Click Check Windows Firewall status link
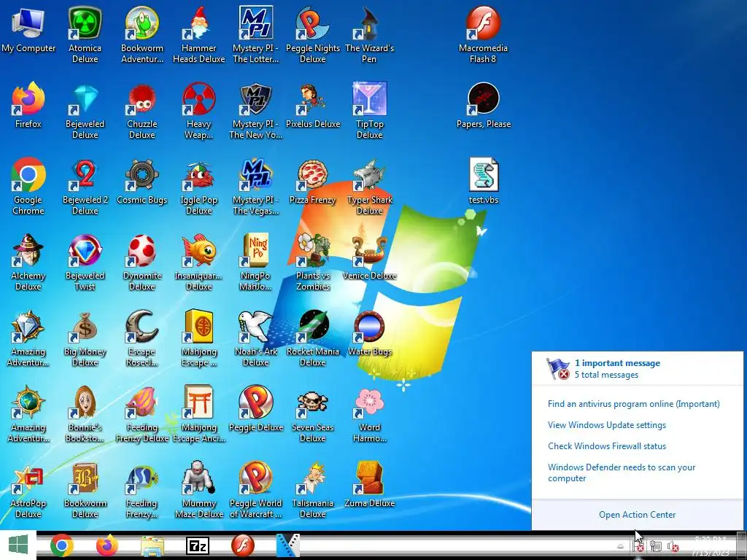 tap(607, 446)
